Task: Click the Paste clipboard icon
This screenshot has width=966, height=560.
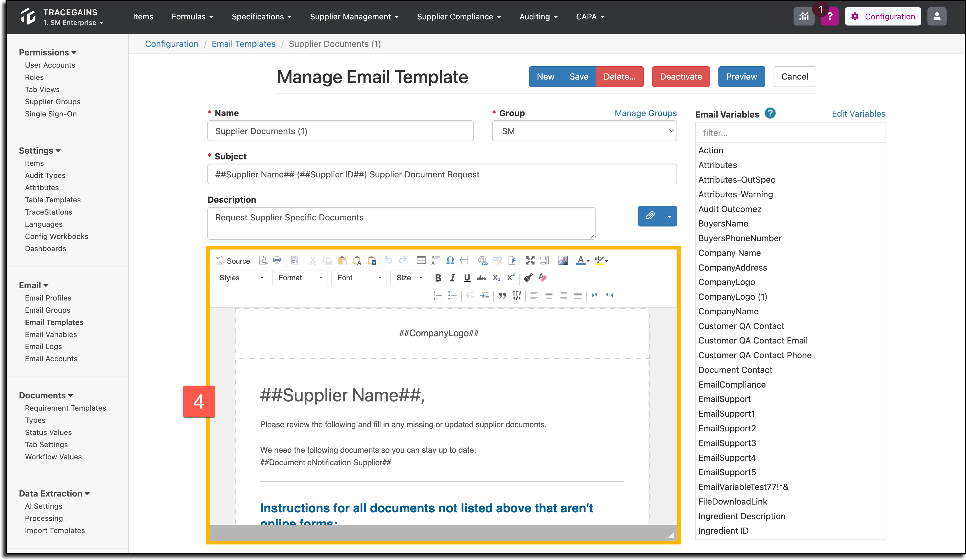Action: [342, 261]
